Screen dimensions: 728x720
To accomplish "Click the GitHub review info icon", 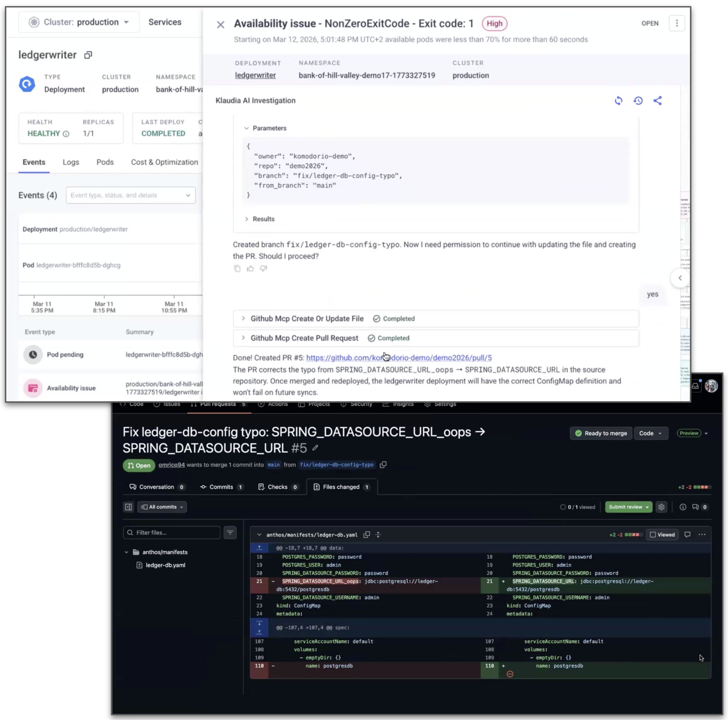I will pyautogui.click(x=683, y=507).
